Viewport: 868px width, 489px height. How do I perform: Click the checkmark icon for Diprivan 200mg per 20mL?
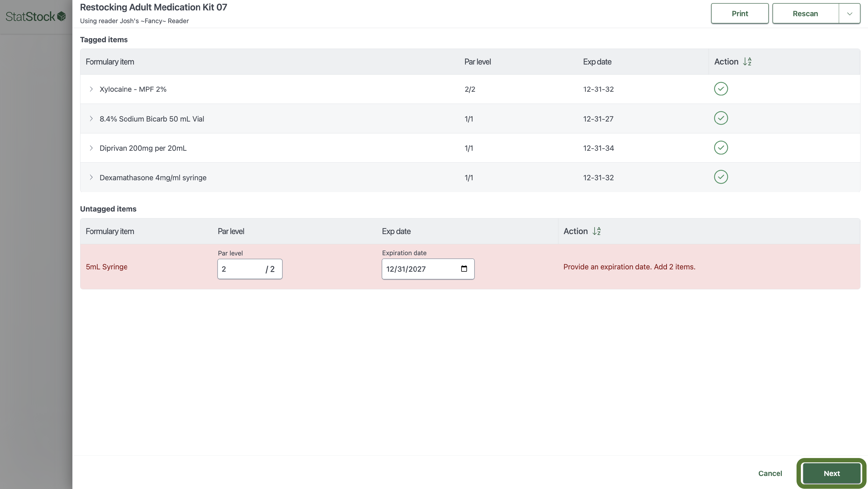[x=721, y=148]
